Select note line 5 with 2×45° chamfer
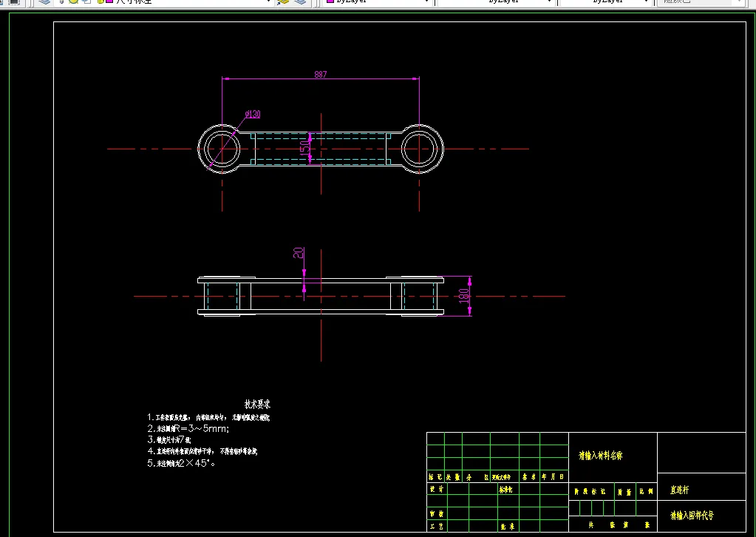Viewport: 756px width, 537px height. point(181,463)
